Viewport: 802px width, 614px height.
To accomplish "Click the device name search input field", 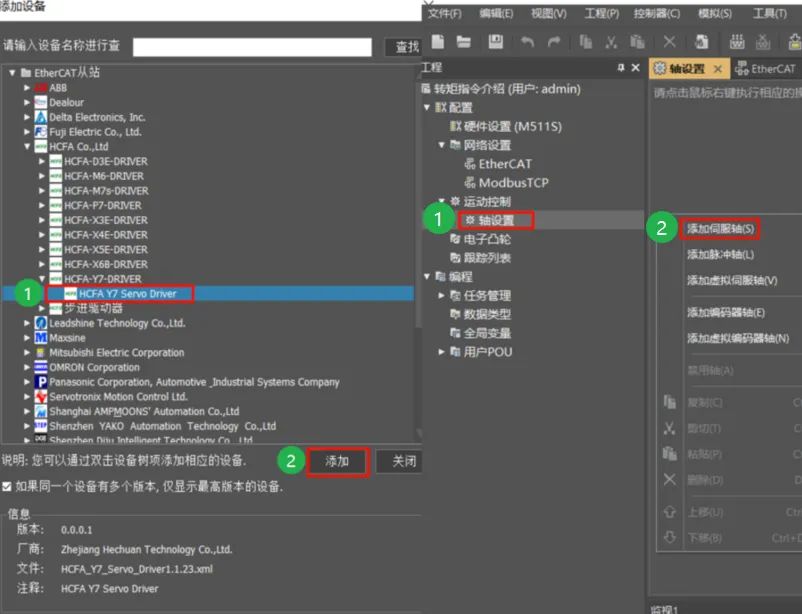I will pos(252,47).
